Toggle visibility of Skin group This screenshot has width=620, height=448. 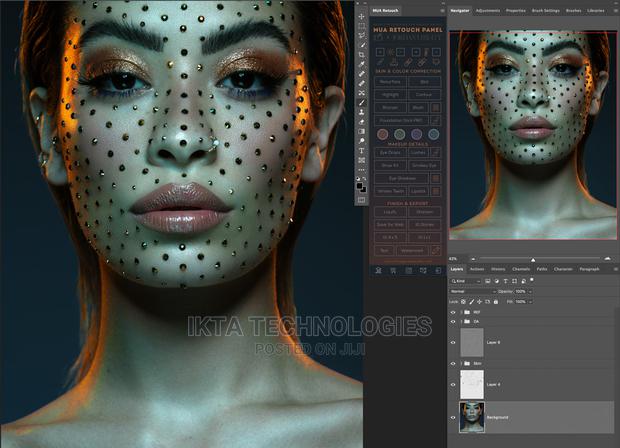click(x=453, y=363)
